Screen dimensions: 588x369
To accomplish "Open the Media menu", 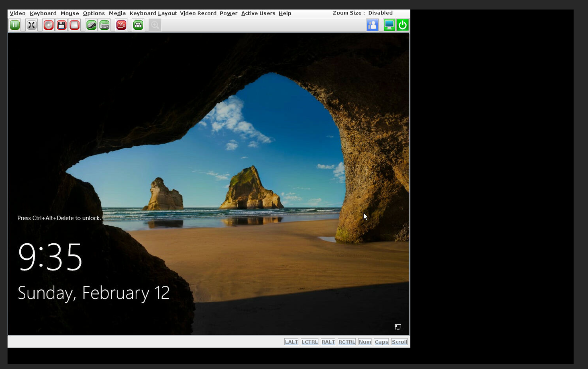I will (117, 13).
